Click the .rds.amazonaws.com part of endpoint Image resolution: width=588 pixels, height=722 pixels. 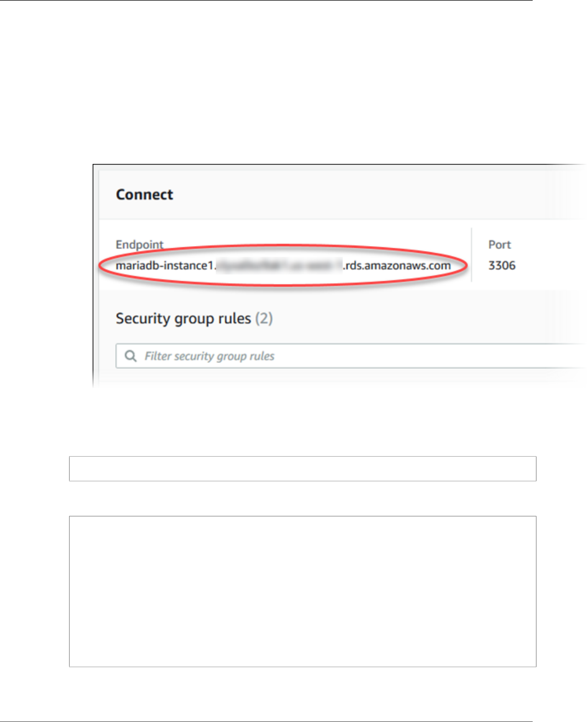pos(397,265)
